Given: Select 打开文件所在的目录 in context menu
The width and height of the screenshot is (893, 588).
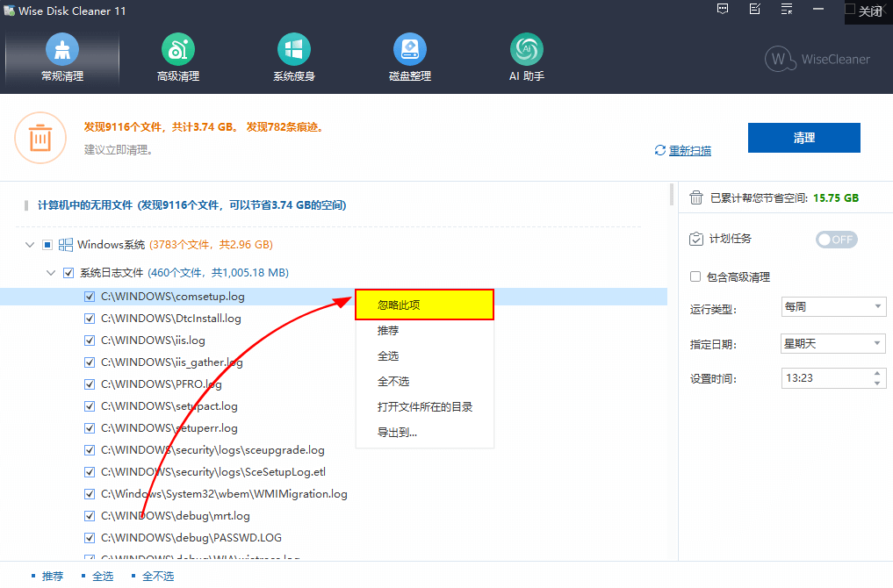Looking at the screenshot, I should tap(425, 407).
